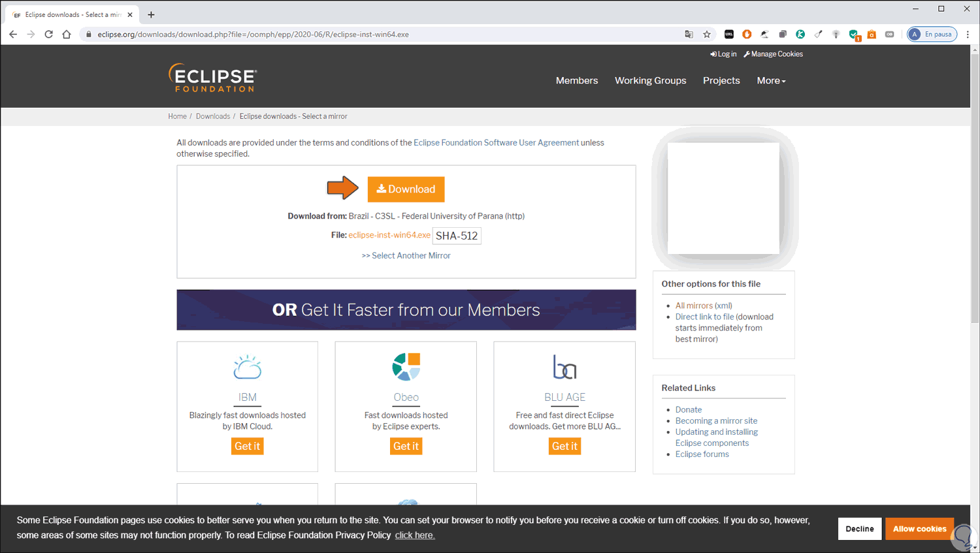
Task: Click the Eclipse Foundation logo
Action: coord(213,78)
